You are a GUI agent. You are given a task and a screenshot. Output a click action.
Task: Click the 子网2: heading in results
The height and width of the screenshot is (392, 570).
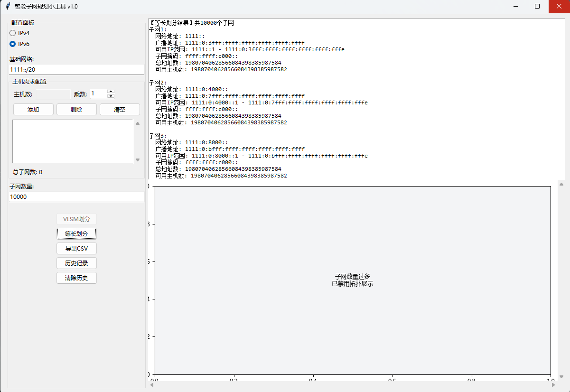pyautogui.click(x=158, y=83)
